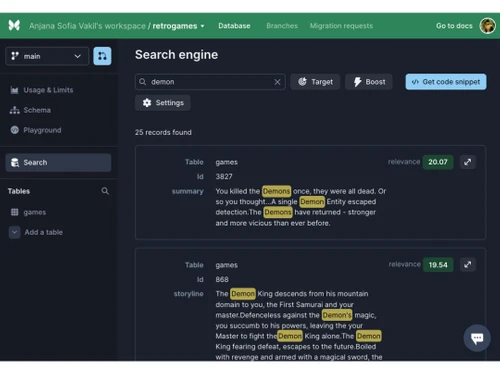Expand the record with relevance 19.54
Screen dimensions: 500x375
(x=468, y=265)
